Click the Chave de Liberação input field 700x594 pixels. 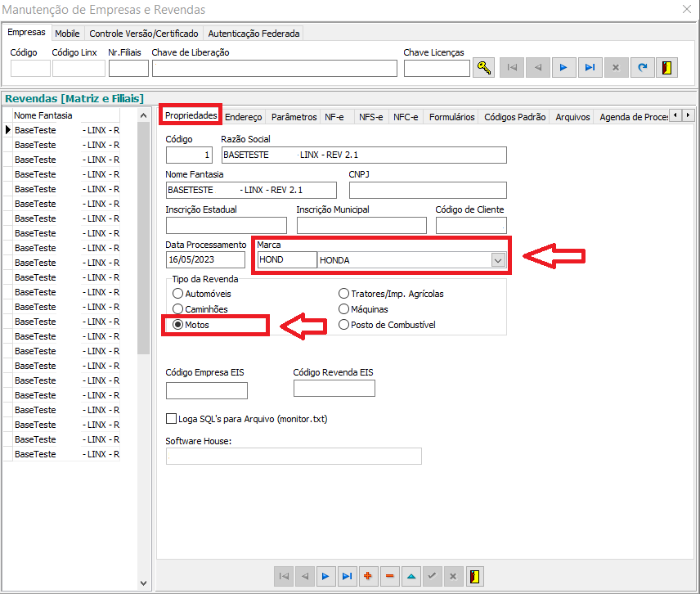pyautogui.click(x=275, y=69)
